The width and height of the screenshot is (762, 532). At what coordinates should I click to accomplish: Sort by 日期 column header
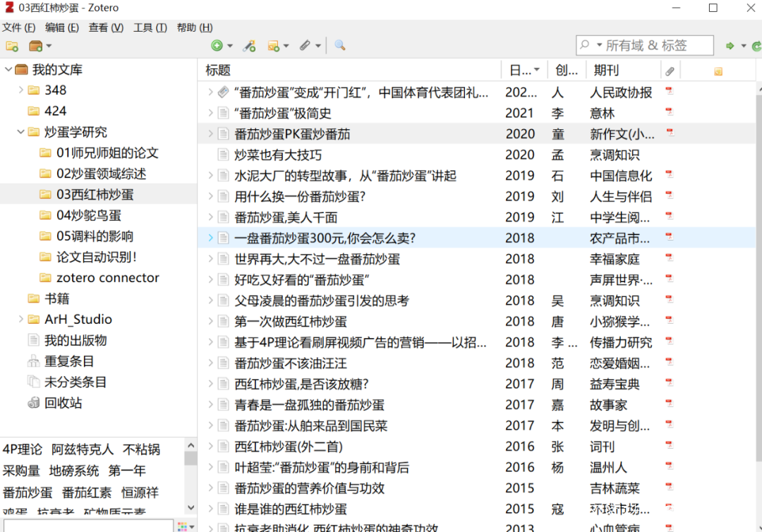point(524,71)
